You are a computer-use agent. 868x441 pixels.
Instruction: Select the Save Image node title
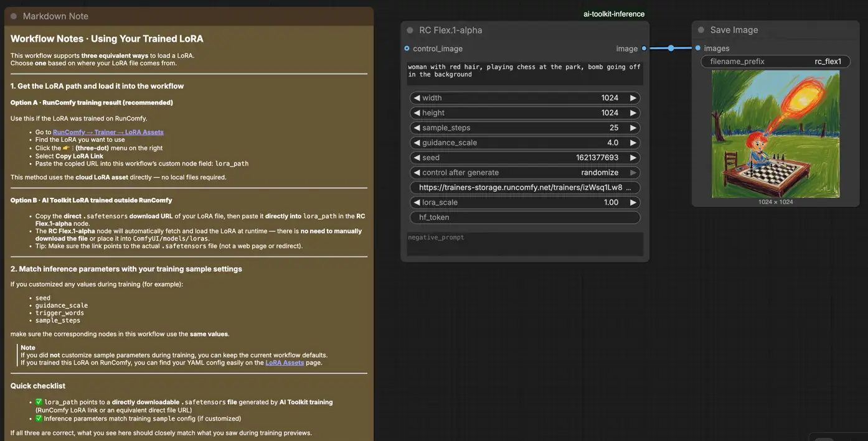tap(734, 30)
